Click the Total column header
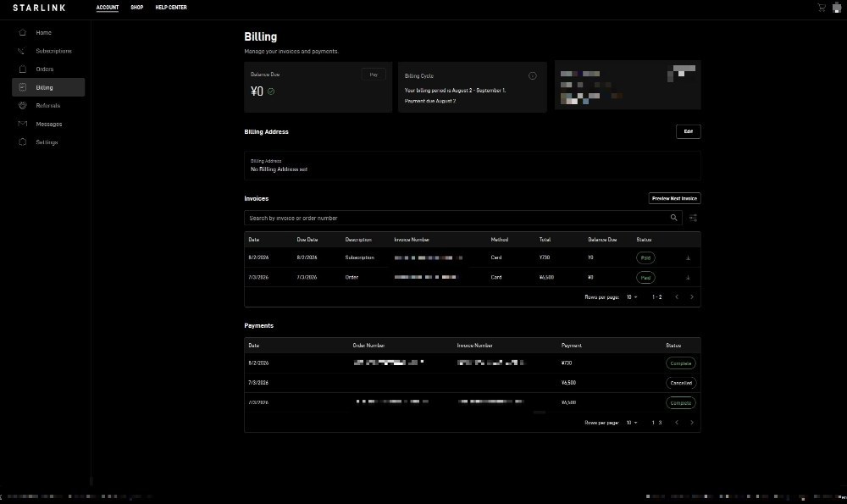Image resolution: width=847 pixels, height=504 pixels. (545, 240)
